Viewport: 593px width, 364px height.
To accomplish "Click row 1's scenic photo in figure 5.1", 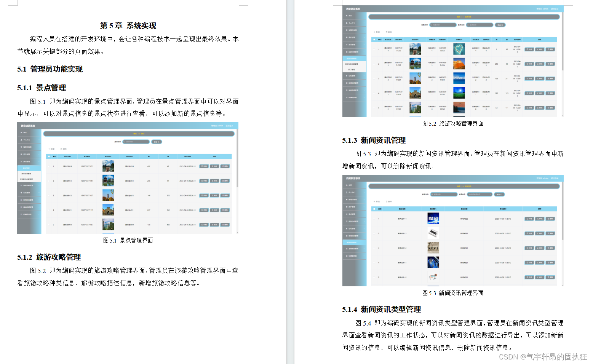I will coord(108,166).
